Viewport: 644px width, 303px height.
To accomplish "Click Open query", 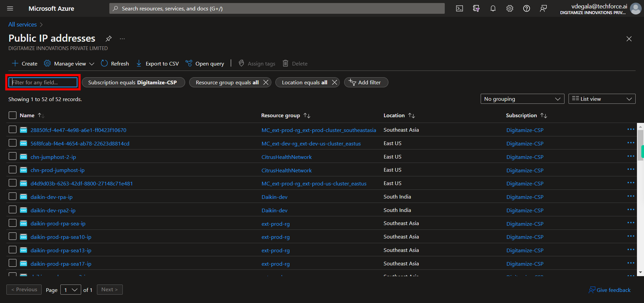I will 205,63.
